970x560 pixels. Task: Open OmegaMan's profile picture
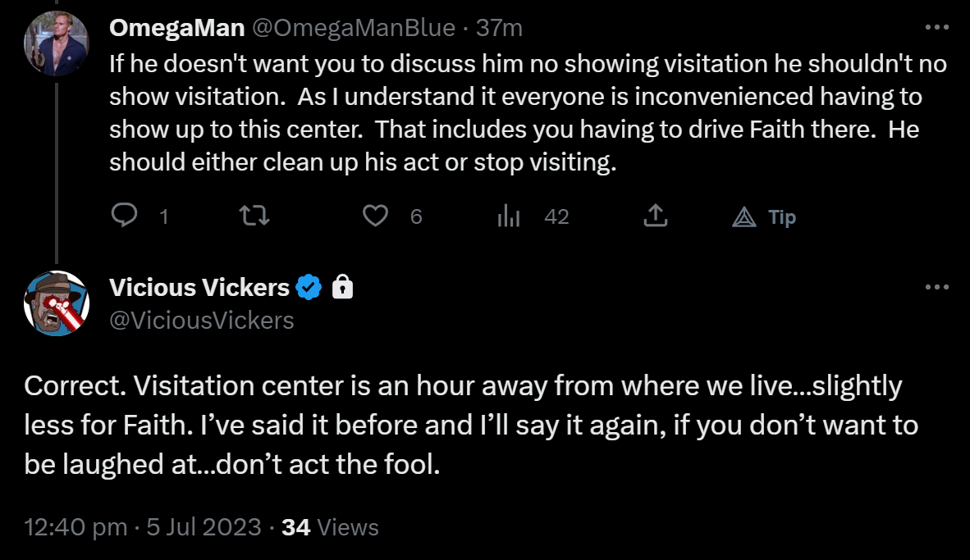pos(57,43)
